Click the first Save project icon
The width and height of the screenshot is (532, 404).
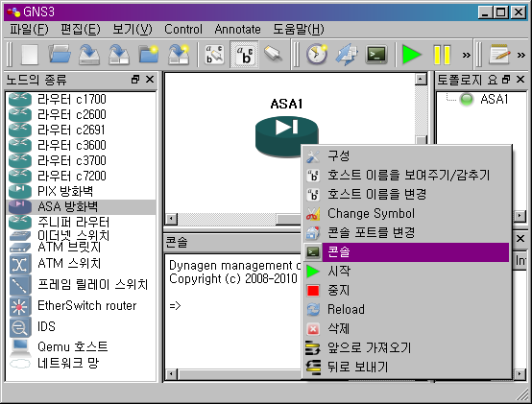pyautogui.click(x=89, y=55)
